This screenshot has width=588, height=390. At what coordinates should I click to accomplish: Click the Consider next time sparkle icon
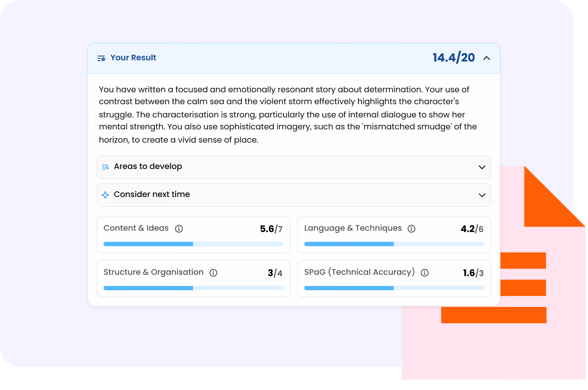point(105,195)
